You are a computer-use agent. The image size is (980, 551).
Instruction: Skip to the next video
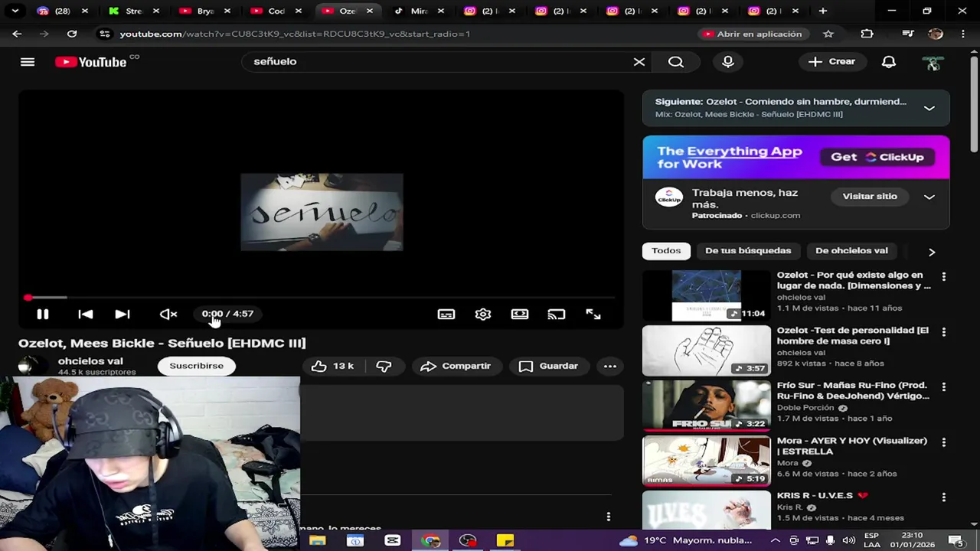click(x=122, y=315)
